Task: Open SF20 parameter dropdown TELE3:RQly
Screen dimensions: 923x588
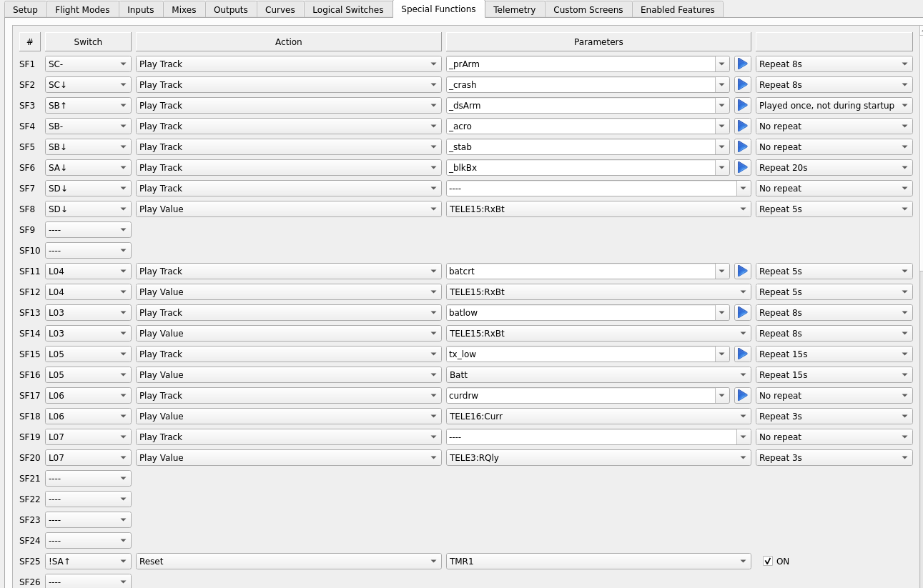Action: (x=598, y=458)
